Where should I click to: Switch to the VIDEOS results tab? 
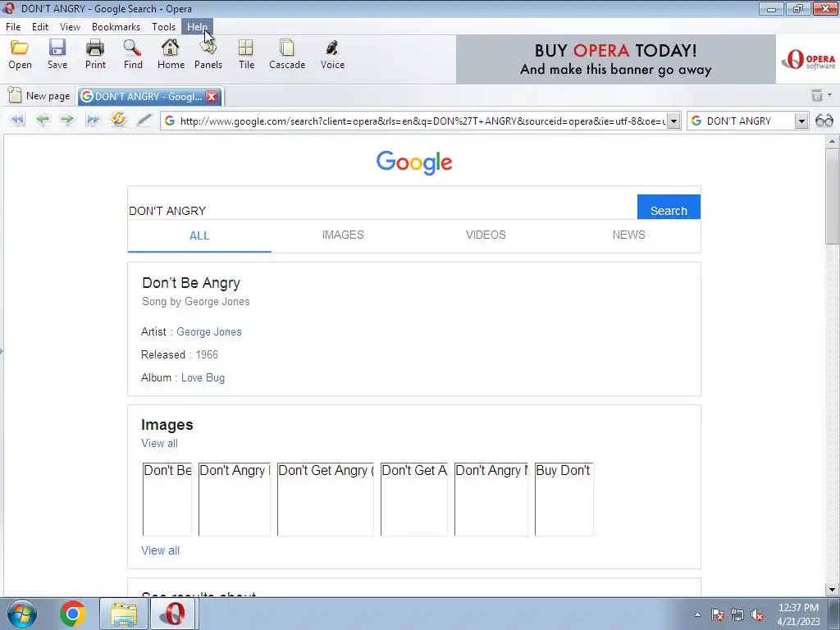click(486, 235)
